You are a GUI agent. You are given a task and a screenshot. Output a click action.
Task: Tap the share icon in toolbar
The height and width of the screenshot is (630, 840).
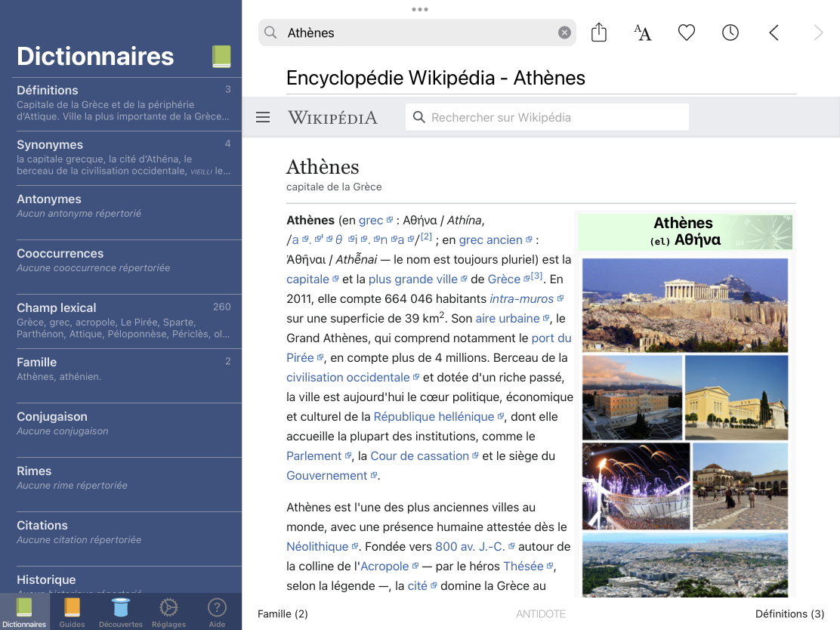[599, 32]
